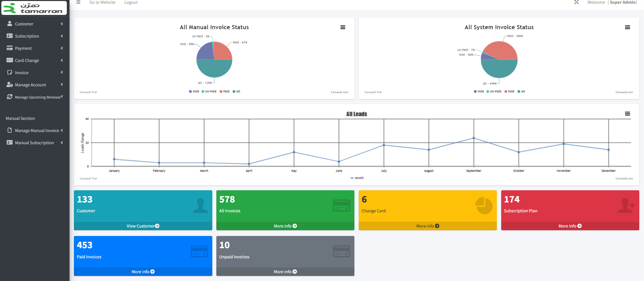Expand the Manual Subscription menu chevron
The image size is (644, 281).
62,143
